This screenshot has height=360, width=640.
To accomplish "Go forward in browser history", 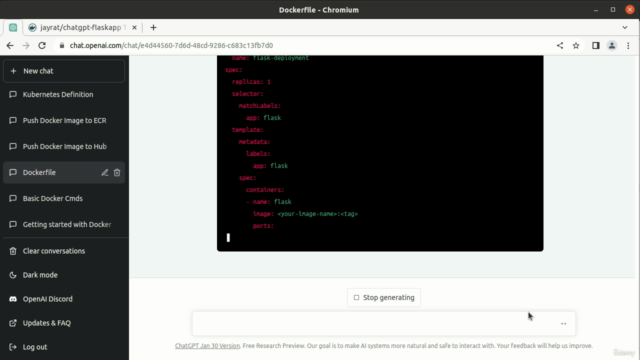I will click(26, 46).
